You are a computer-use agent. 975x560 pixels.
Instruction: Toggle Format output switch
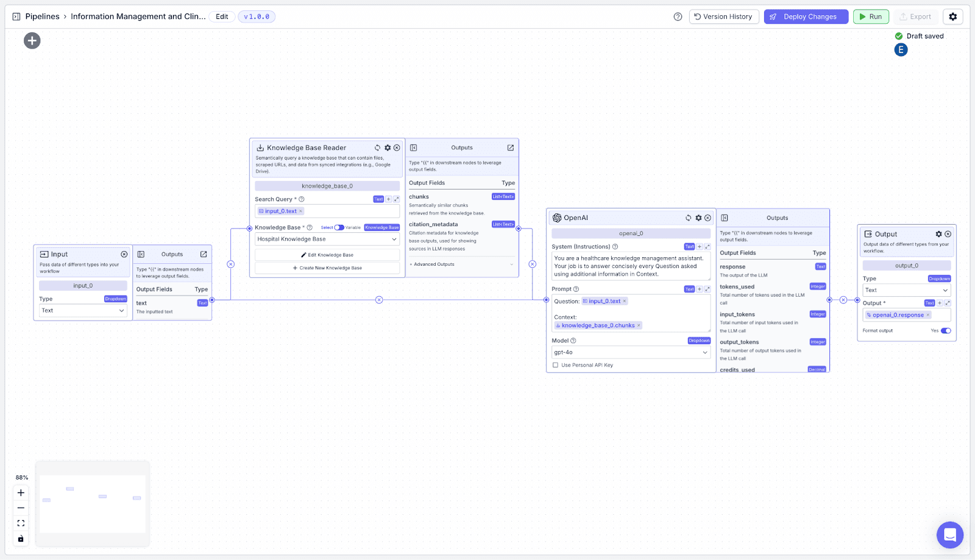click(946, 331)
